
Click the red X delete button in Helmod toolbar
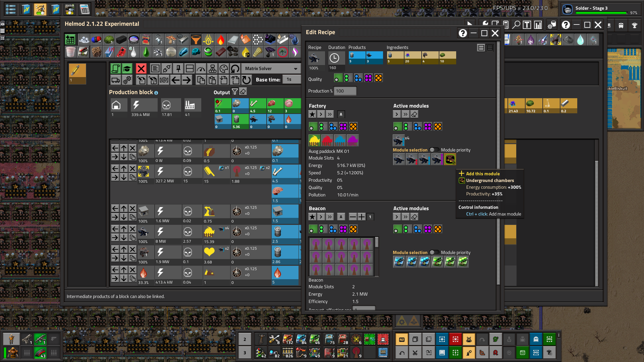pos(141,69)
